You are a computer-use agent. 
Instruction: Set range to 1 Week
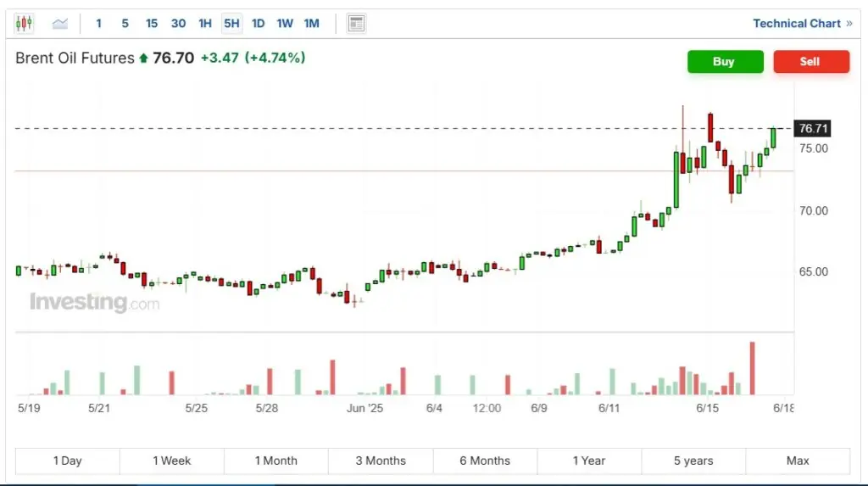171,461
